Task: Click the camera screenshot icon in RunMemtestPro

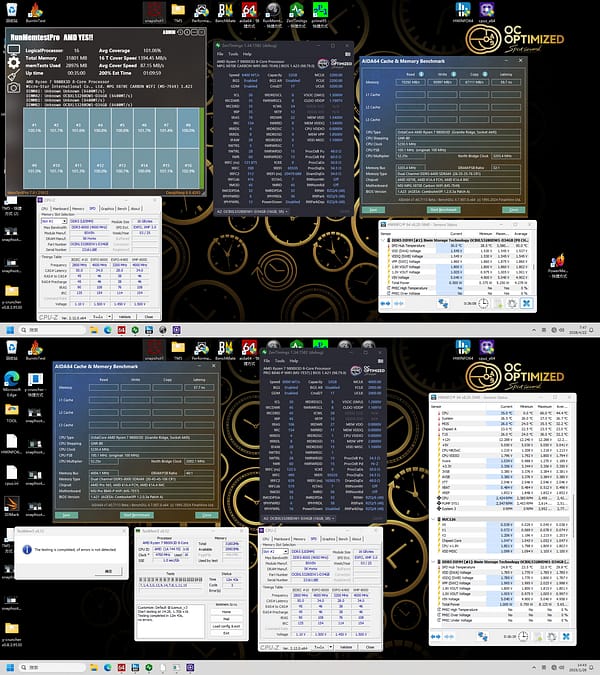Action: pos(14,88)
